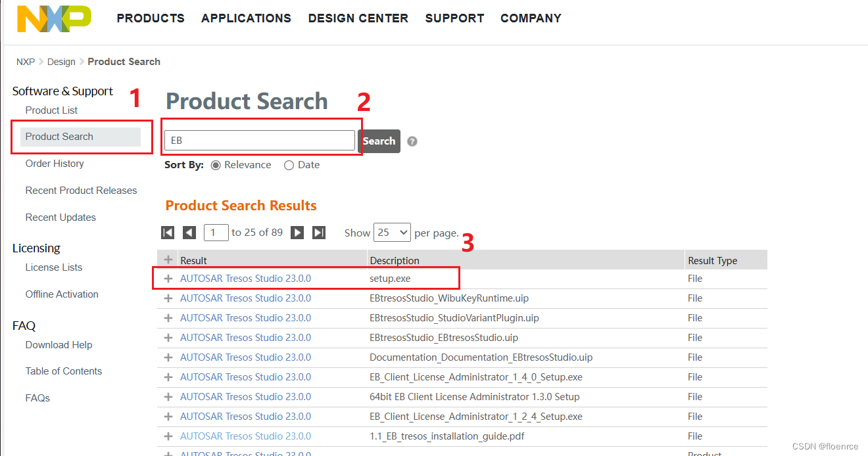
Task: Select Relevance sort option
Action: 216,166
